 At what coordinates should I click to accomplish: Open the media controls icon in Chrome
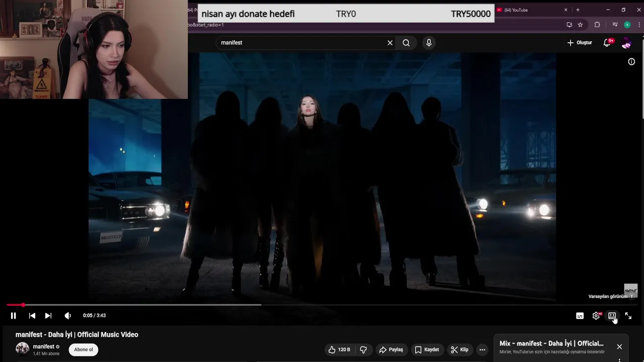click(x=615, y=25)
